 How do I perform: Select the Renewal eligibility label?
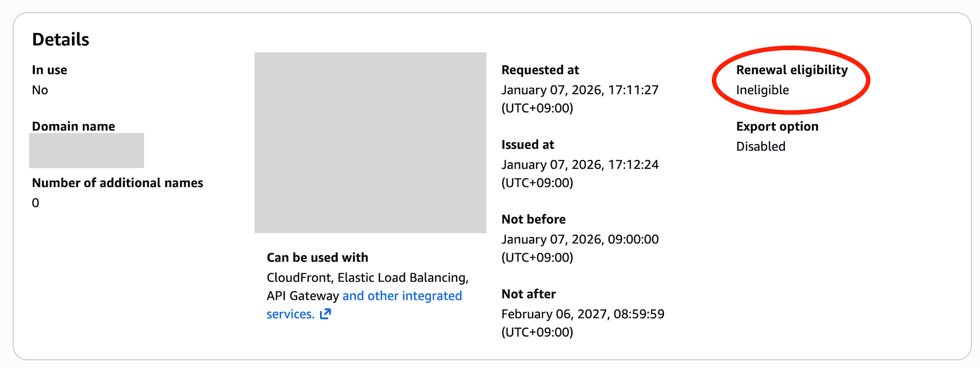point(791,70)
